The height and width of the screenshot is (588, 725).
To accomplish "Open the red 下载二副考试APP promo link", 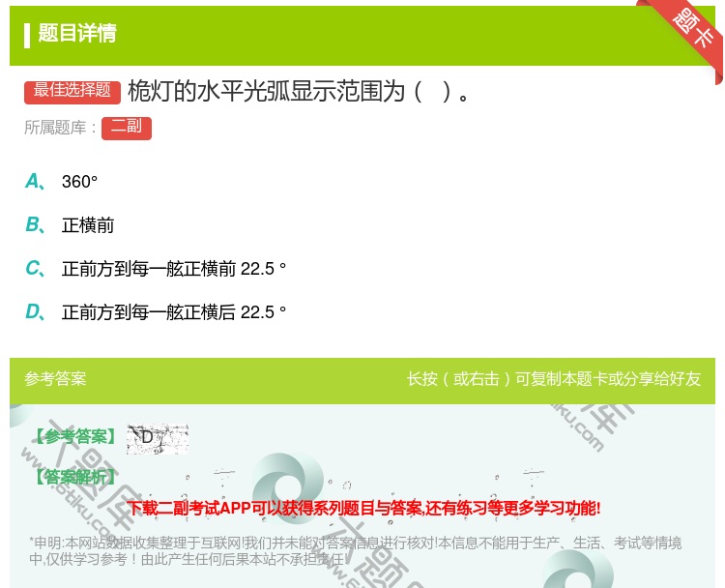I will click(363, 509).
